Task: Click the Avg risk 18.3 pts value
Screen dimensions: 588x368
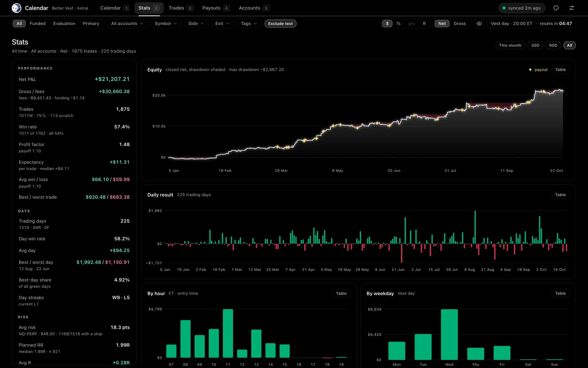Action: click(x=120, y=328)
